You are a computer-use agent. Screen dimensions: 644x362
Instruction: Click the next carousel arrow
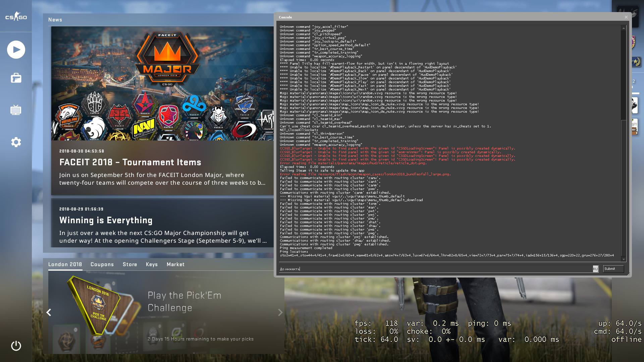click(280, 312)
